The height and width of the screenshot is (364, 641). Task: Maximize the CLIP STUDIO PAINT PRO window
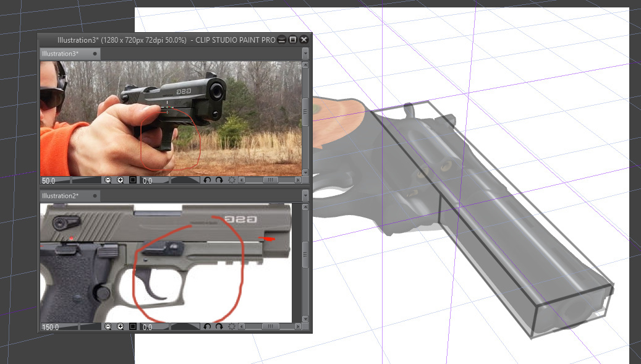pyautogui.click(x=293, y=40)
